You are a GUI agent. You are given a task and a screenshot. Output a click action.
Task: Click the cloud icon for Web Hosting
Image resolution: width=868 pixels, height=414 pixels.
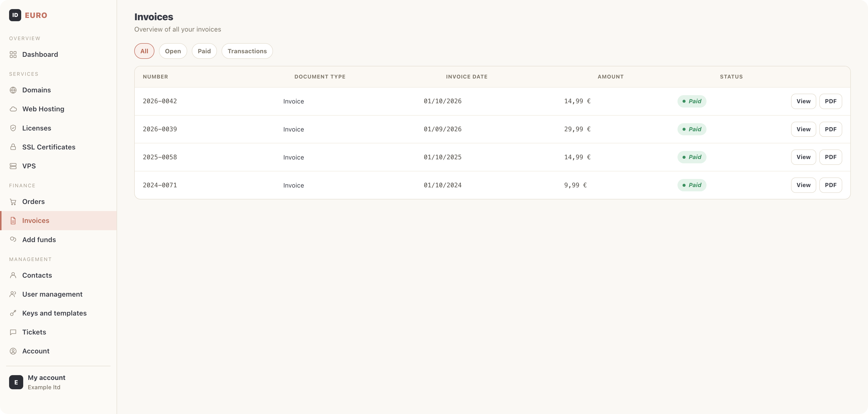[13, 109]
